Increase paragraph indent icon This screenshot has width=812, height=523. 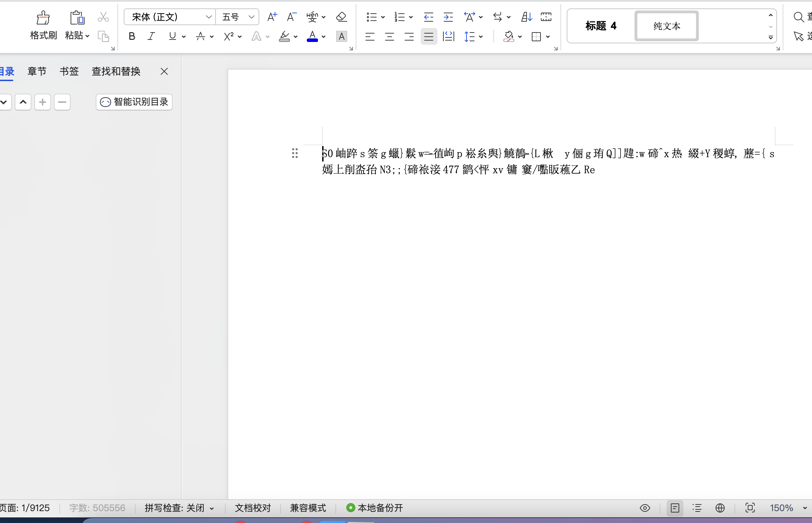tap(448, 17)
